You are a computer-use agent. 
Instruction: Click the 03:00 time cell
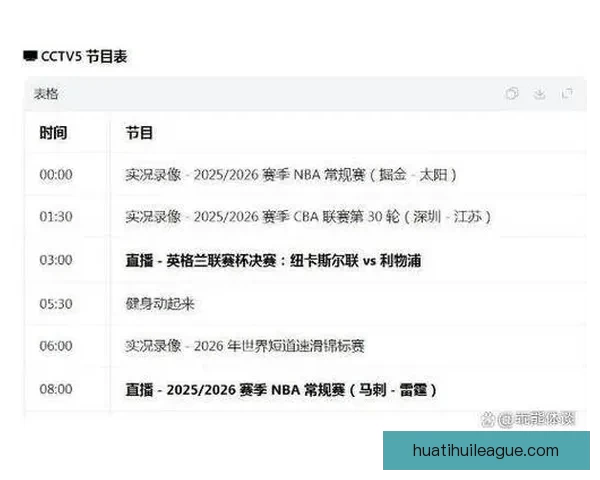(x=56, y=260)
